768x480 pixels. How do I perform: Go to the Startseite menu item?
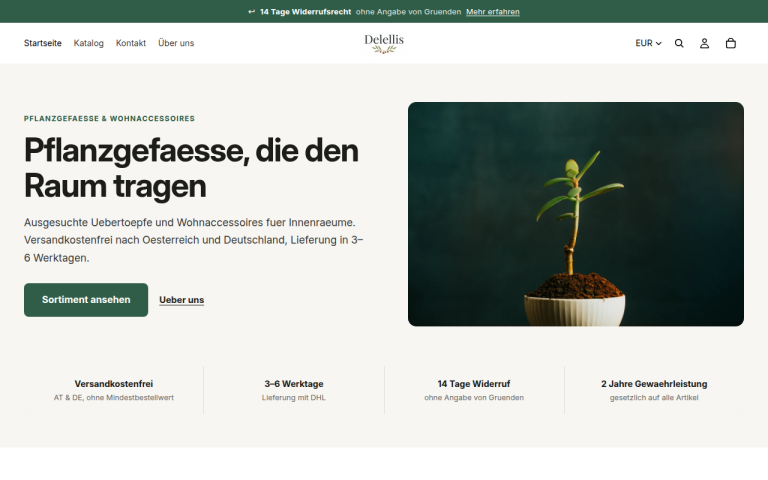43,43
